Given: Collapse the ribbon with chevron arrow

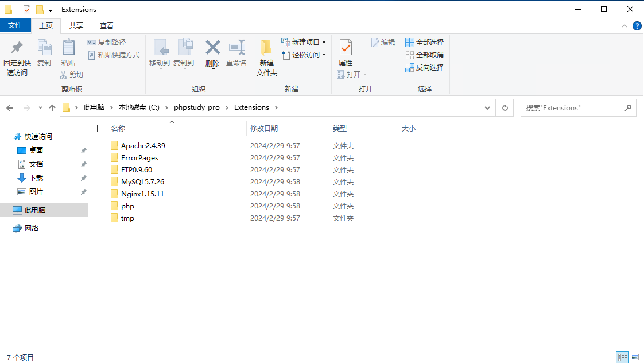Looking at the screenshot, I should [x=625, y=26].
